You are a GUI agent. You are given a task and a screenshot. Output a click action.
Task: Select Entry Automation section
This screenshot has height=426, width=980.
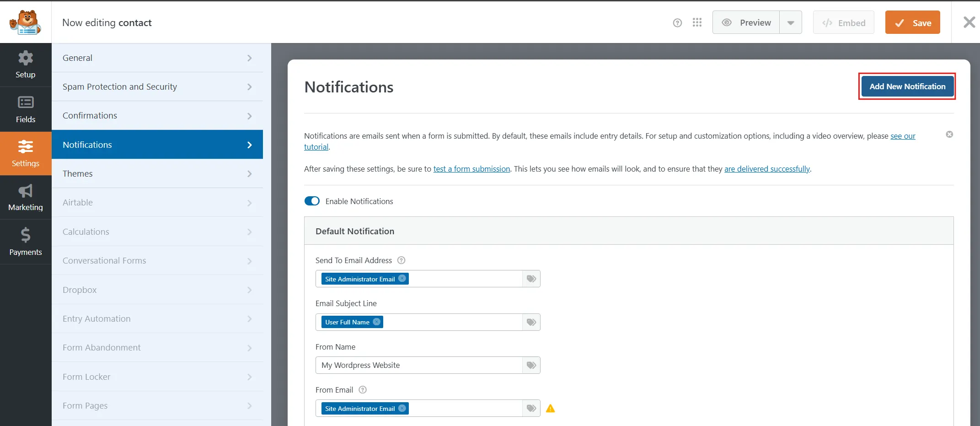coord(157,319)
